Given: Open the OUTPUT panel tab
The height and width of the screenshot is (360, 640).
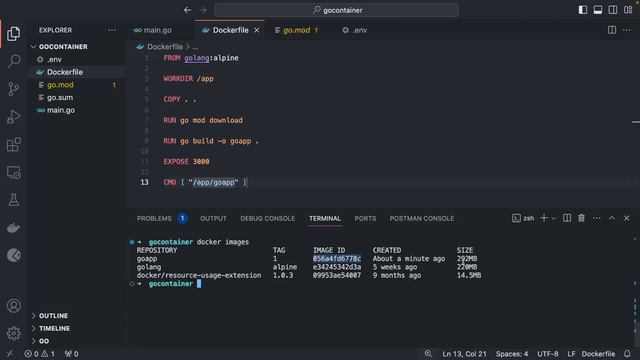Looking at the screenshot, I should pos(213,218).
